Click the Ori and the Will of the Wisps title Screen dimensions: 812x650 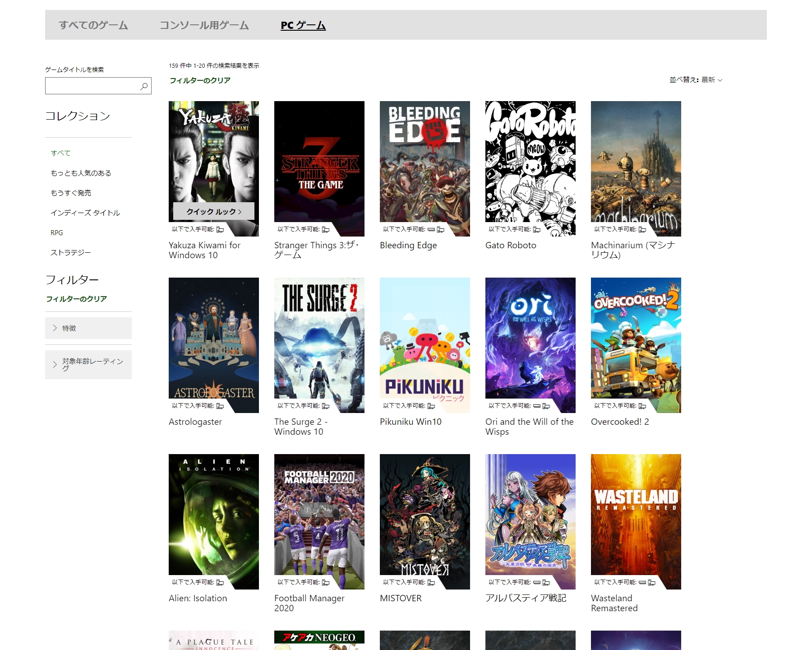[x=529, y=427]
